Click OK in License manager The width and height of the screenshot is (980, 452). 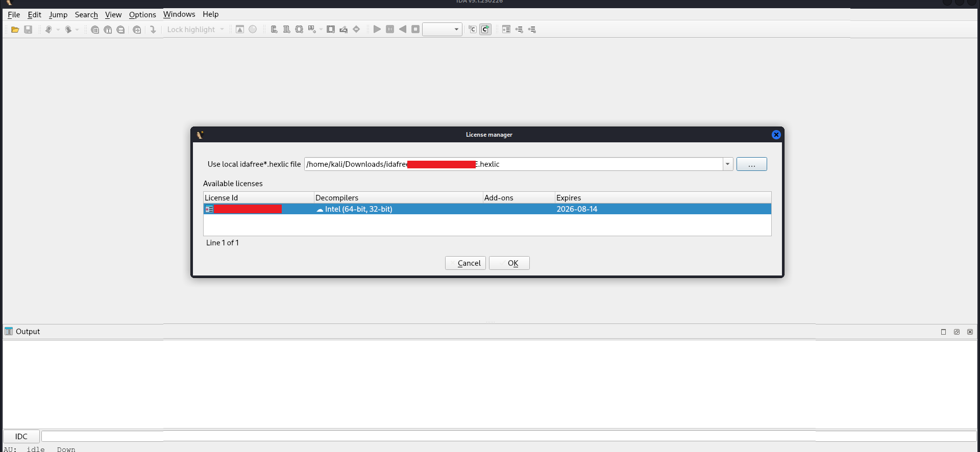click(509, 263)
